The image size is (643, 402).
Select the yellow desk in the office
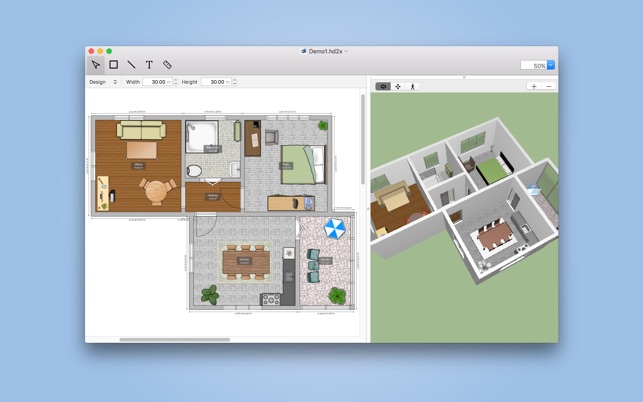tap(103, 193)
